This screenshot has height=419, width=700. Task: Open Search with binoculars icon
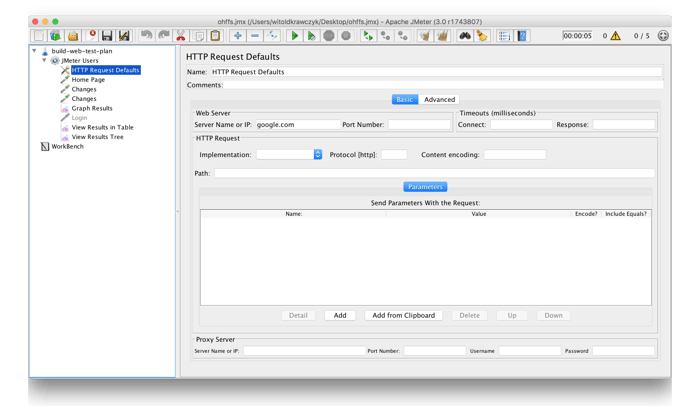465,36
